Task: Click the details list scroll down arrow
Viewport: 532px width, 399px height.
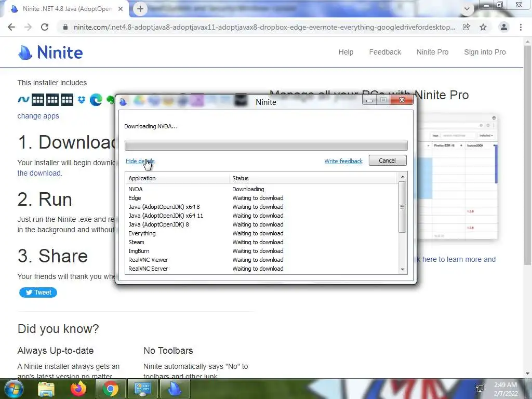Action: pyautogui.click(x=403, y=270)
